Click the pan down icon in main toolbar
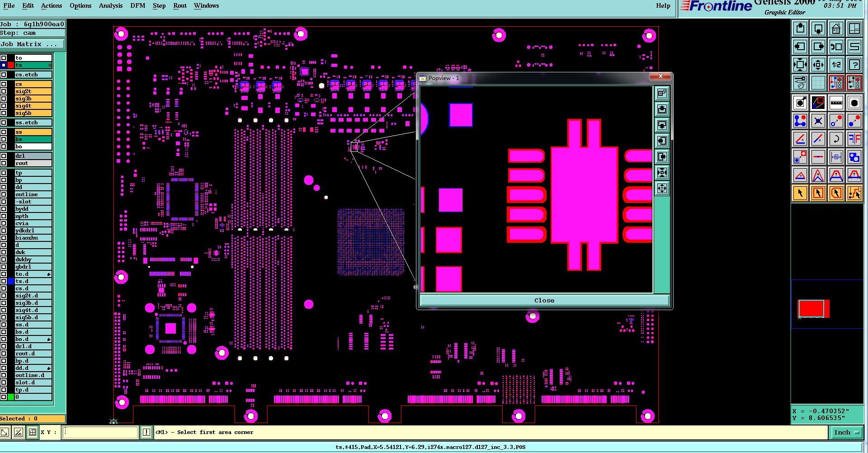Screen dimensions: 868x453 [x=818, y=28]
